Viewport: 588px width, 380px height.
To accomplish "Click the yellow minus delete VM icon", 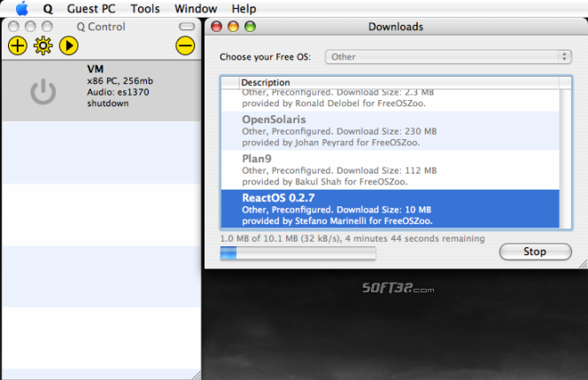I will tap(185, 45).
